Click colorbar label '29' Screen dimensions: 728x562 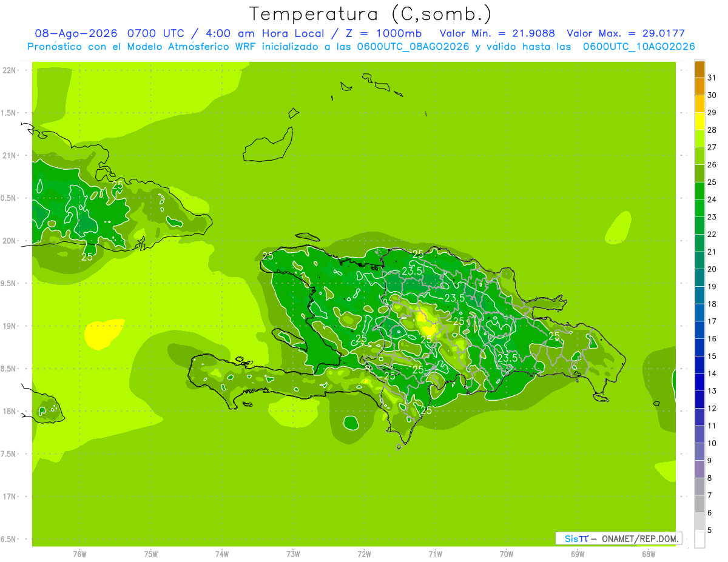click(712, 113)
